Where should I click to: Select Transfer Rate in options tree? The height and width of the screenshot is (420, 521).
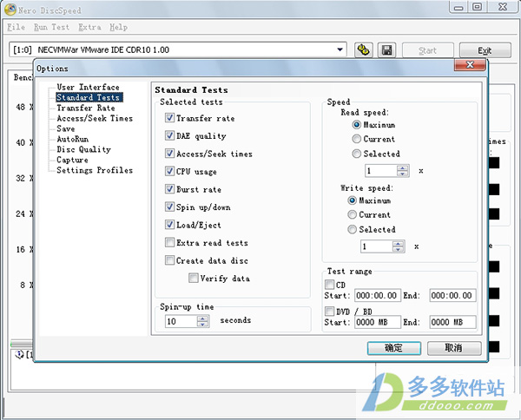86,108
